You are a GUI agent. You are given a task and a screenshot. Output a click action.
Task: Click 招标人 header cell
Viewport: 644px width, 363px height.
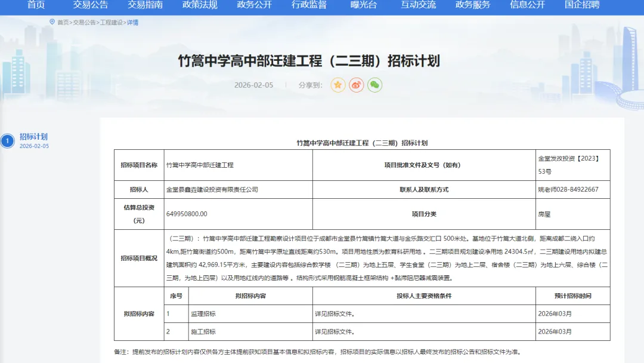[x=139, y=189]
